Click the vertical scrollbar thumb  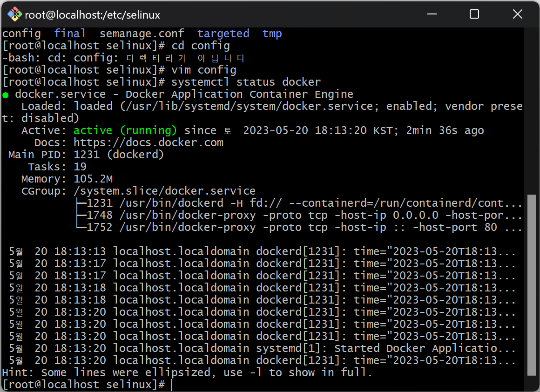pos(532,285)
